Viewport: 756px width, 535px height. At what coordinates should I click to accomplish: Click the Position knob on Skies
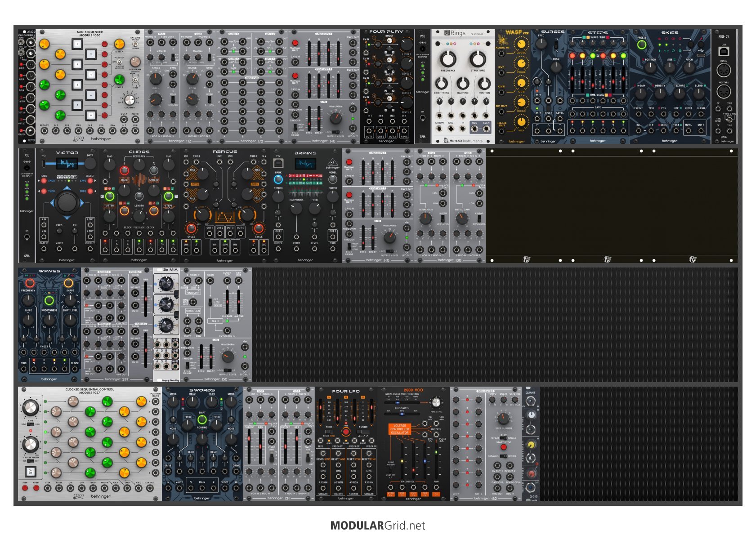pyautogui.click(x=650, y=68)
